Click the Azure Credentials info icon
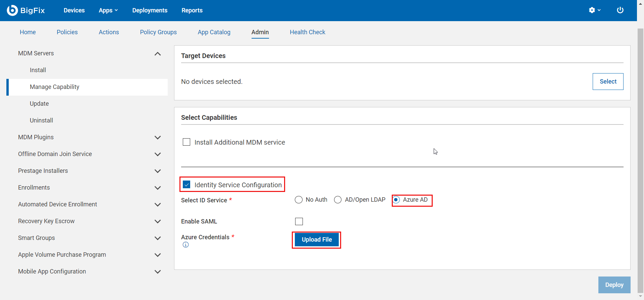Screen dimensions: 644x300 (185, 245)
